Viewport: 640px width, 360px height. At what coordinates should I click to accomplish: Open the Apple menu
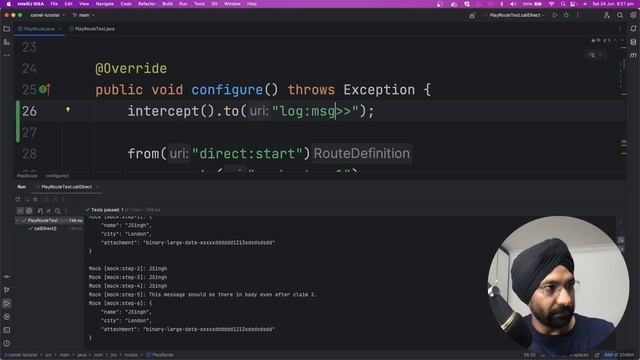point(9,4)
